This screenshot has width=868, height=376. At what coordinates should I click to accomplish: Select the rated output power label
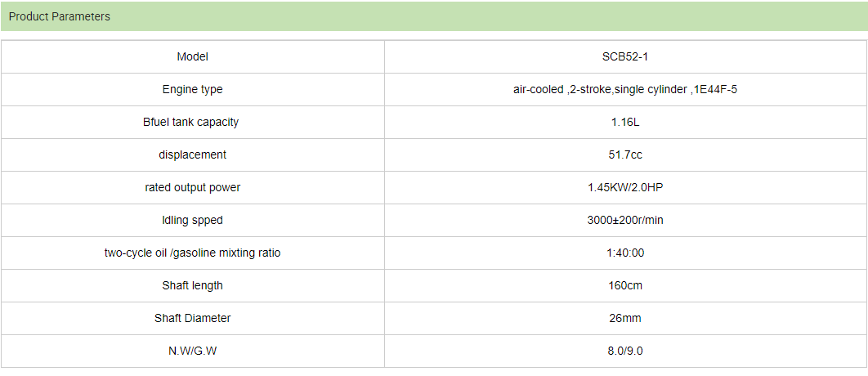tap(193, 188)
